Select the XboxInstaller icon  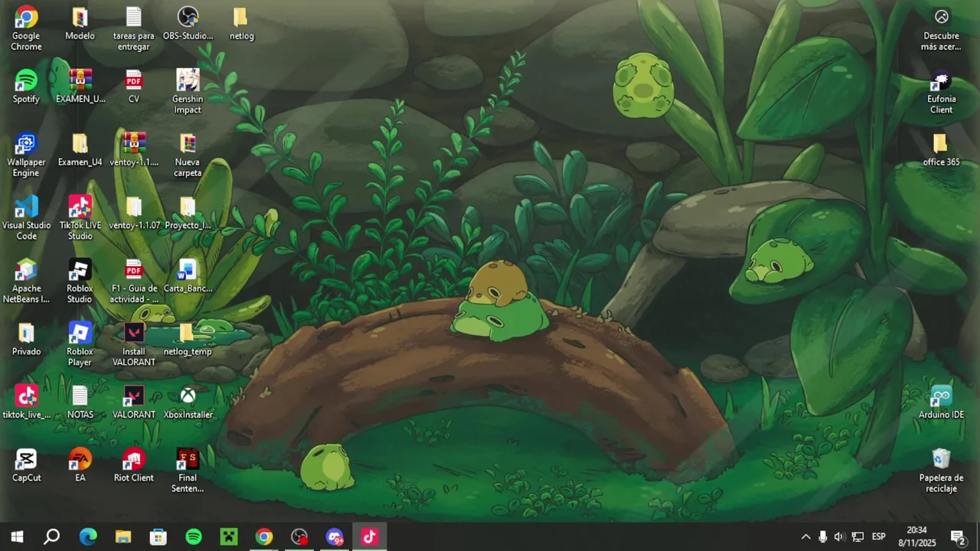(188, 402)
